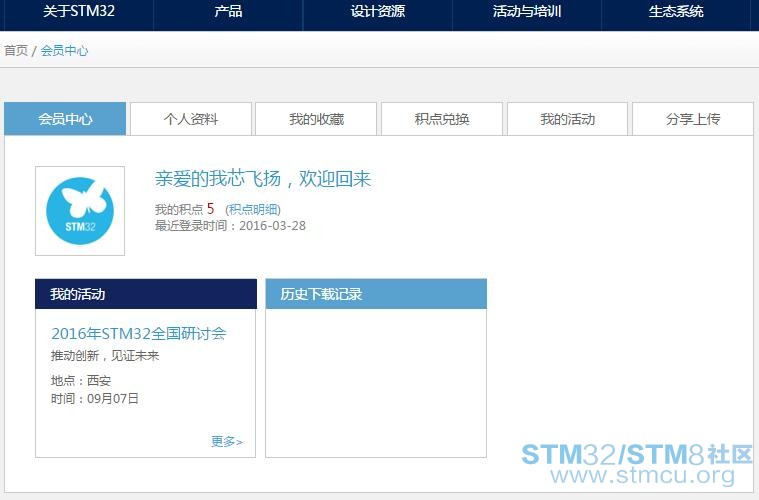The width and height of the screenshot is (759, 500).
Task: Click the 最近登录时间 2016-03-28 text
Action: [230, 226]
